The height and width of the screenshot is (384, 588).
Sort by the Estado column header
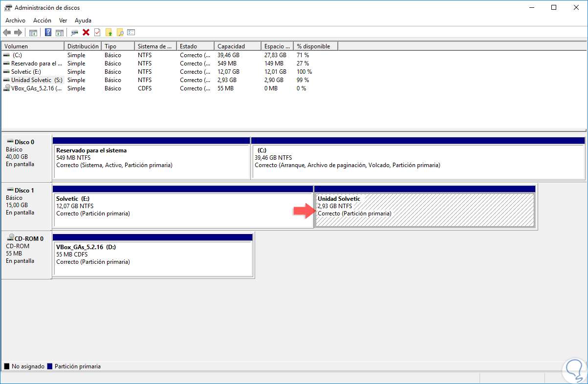click(196, 46)
